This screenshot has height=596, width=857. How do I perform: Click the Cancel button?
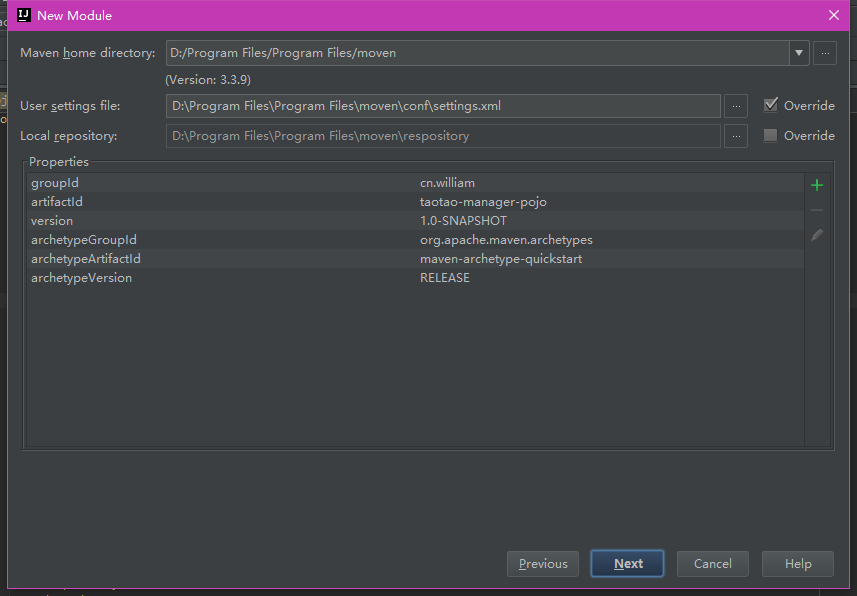click(712, 564)
